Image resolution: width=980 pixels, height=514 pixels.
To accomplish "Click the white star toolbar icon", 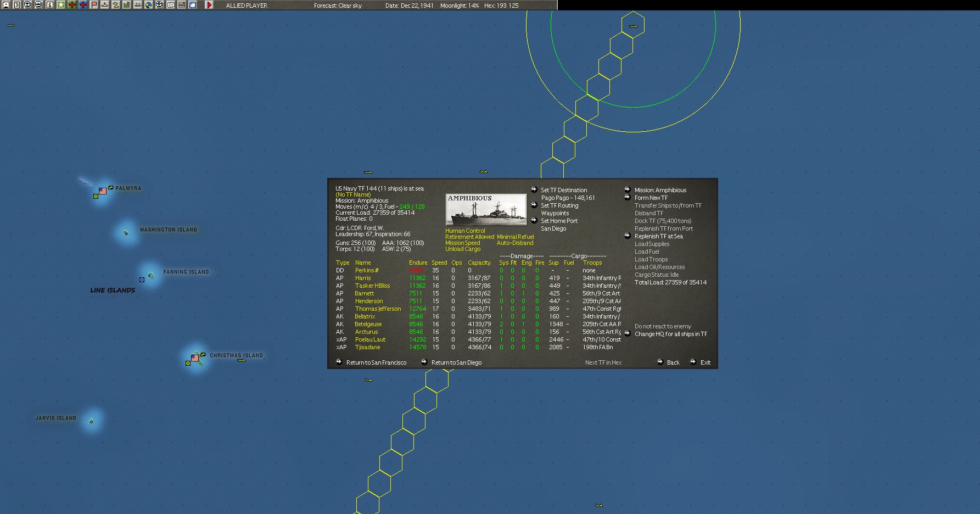I will click(61, 5).
